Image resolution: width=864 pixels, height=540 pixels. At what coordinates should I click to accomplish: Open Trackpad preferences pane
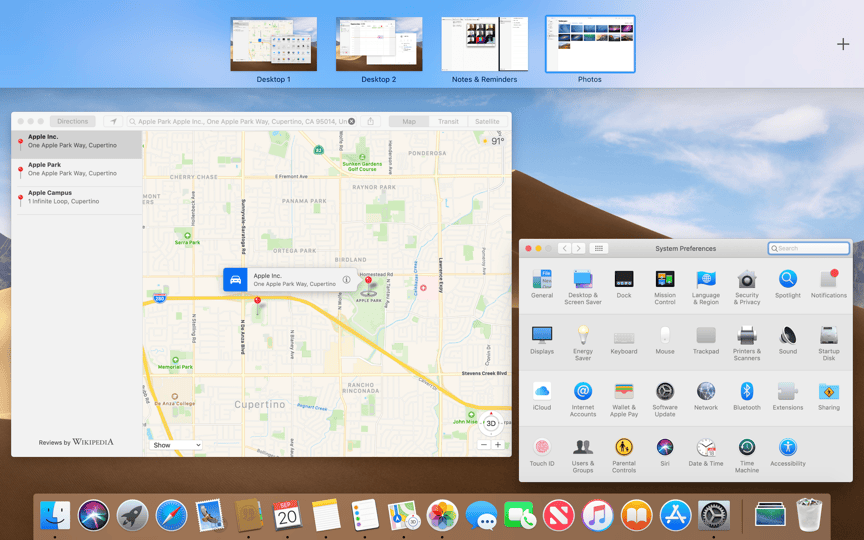click(x=706, y=340)
